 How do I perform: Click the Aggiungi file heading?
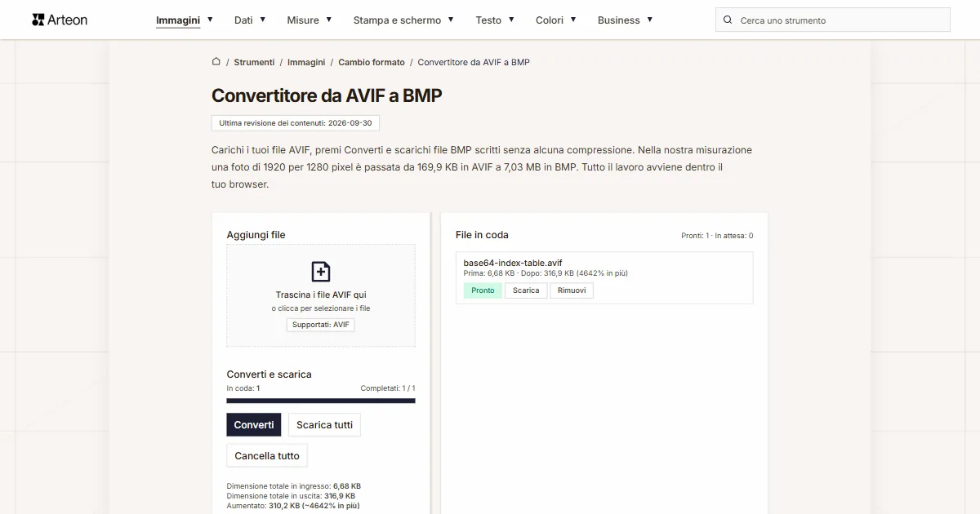(x=256, y=235)
